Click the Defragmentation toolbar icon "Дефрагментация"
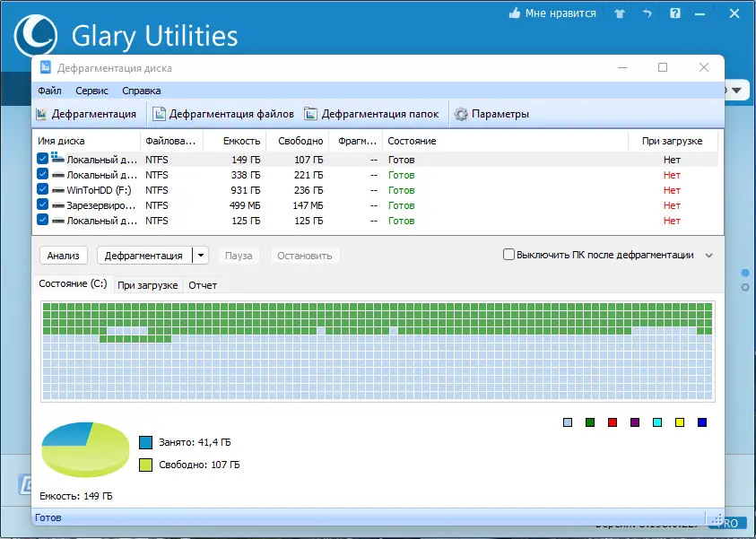 (41, 114)
